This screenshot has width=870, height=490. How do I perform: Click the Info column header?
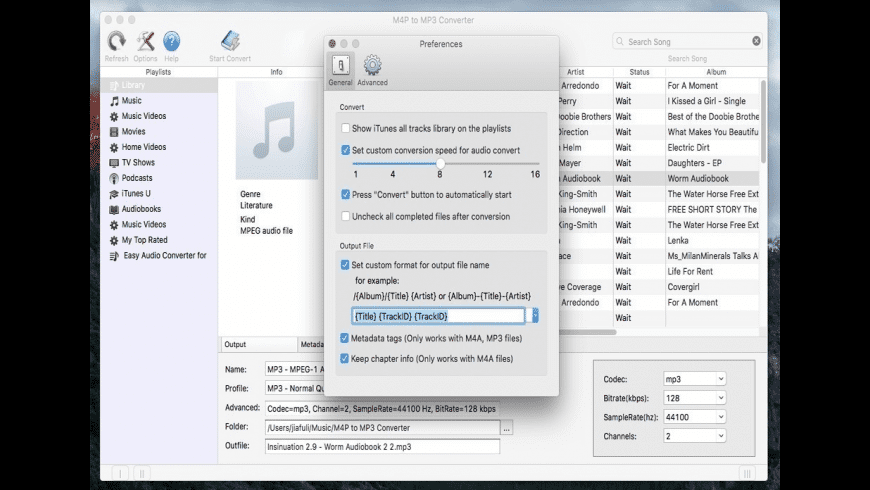[276, 72]
